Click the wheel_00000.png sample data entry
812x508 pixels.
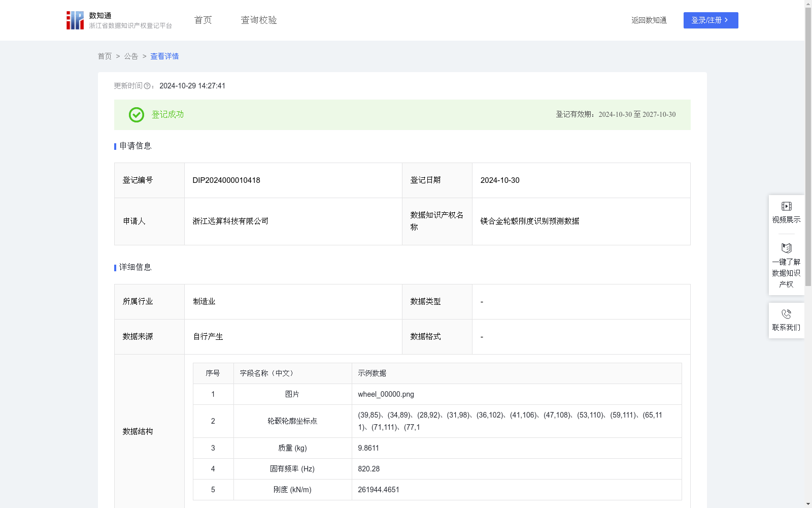(x=386, y=394)
